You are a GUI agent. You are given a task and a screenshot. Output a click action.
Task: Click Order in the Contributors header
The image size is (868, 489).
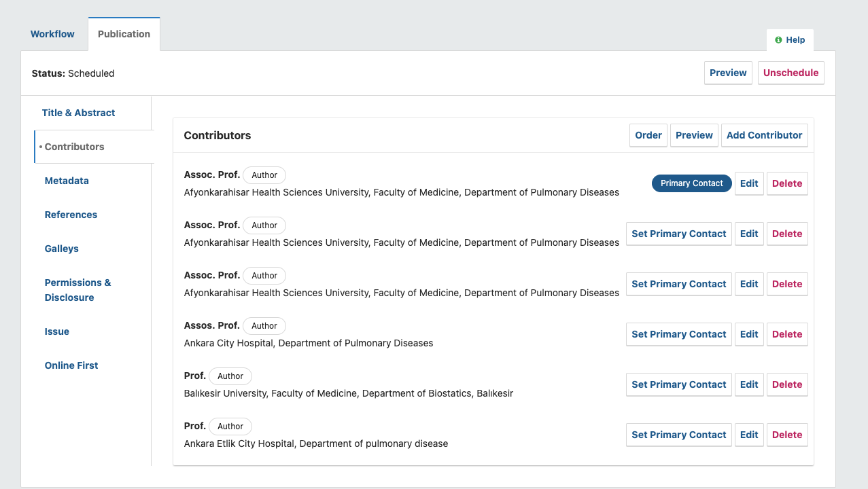(648, 135)
